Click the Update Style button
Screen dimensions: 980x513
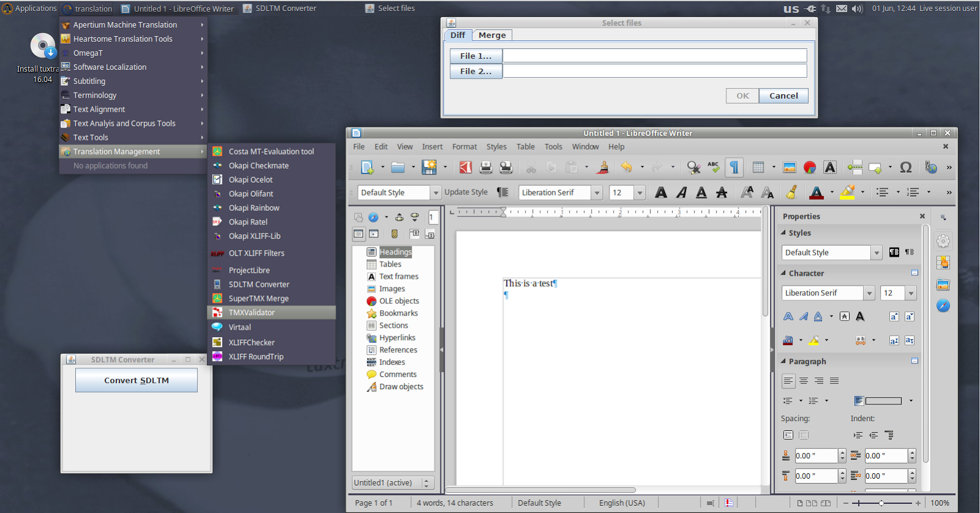point(466,192)
